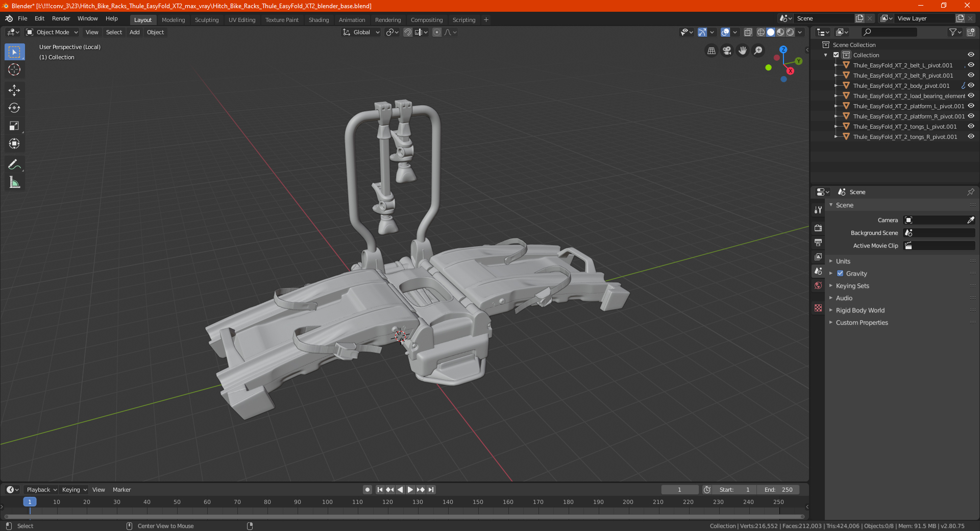Open the Texture properties tab

click(818, 308)
